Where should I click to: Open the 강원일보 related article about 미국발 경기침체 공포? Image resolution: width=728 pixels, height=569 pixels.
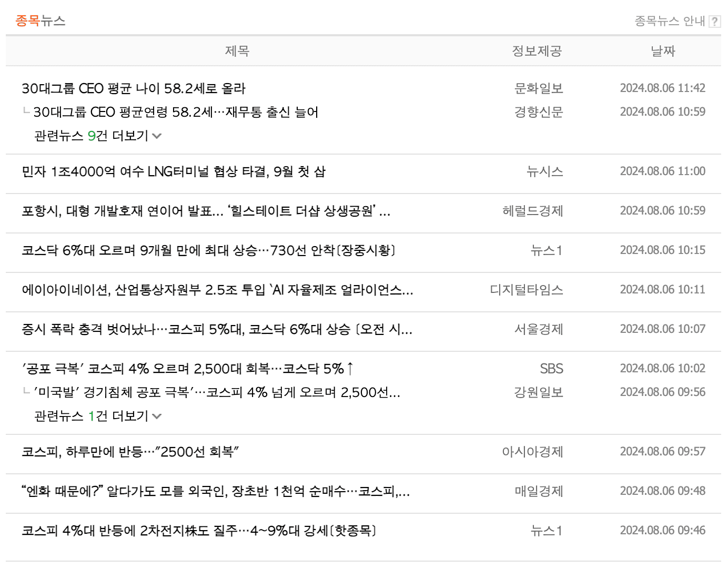coord(218,392)
